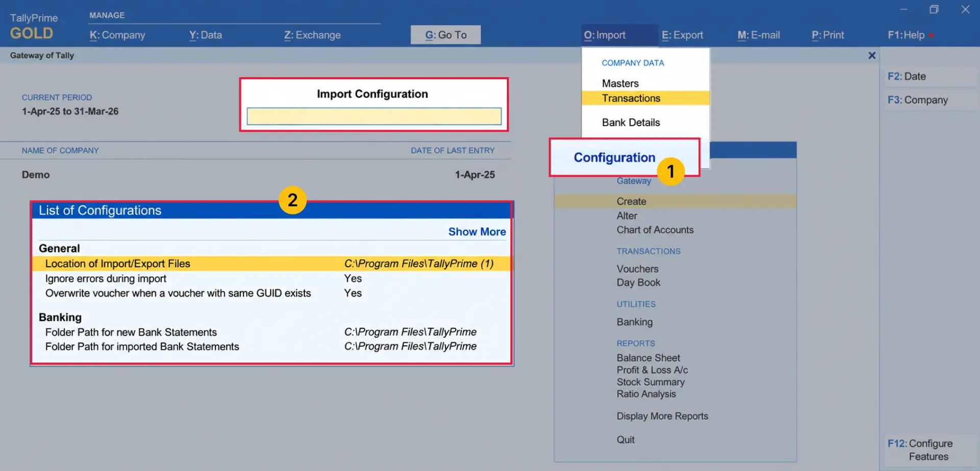980x471 pixels.
Task: Click F3: Company button
Action: pyautogui.click(x=929, y=100)
